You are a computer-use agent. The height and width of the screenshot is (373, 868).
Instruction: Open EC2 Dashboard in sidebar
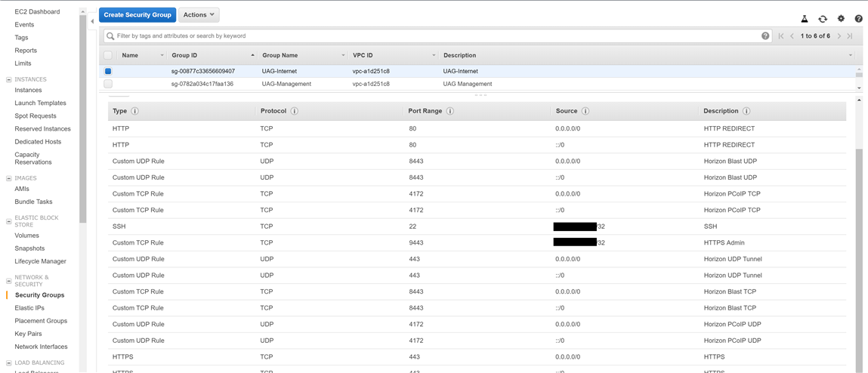37,11
